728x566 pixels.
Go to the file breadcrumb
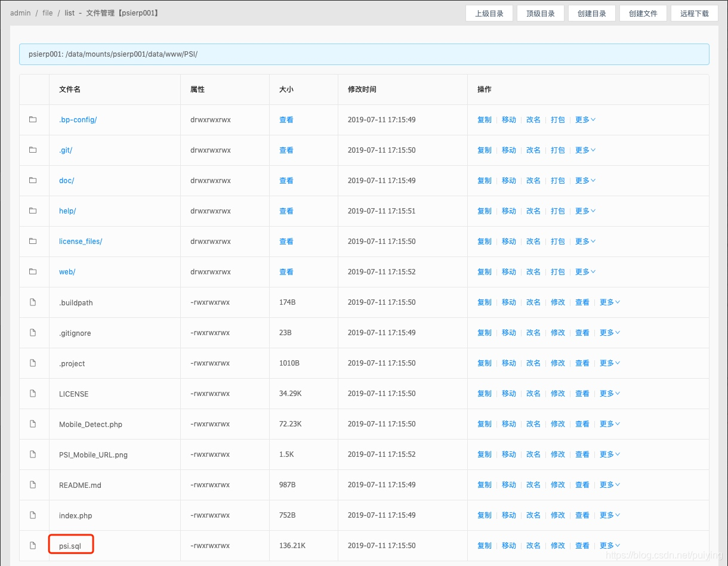pos(48,13)
